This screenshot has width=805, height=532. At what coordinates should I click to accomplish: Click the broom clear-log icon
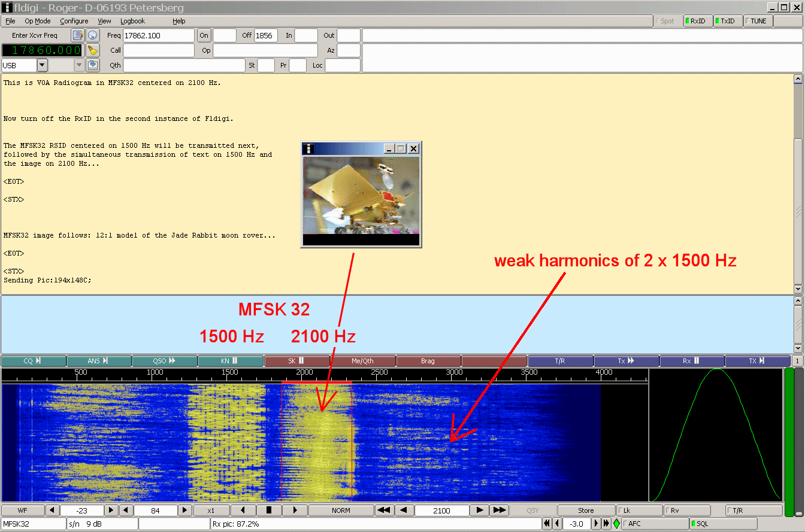(93, 50)
